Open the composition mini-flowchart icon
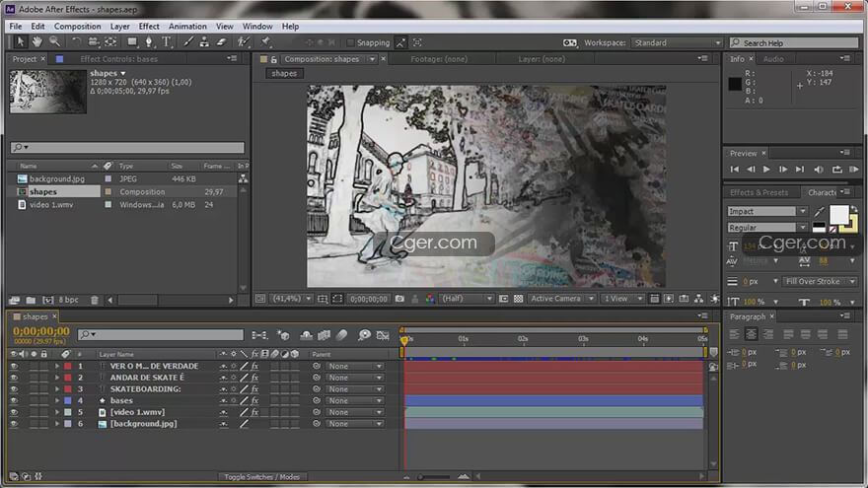868x488 pixels. pyautogui.click(x=259, y=335)
